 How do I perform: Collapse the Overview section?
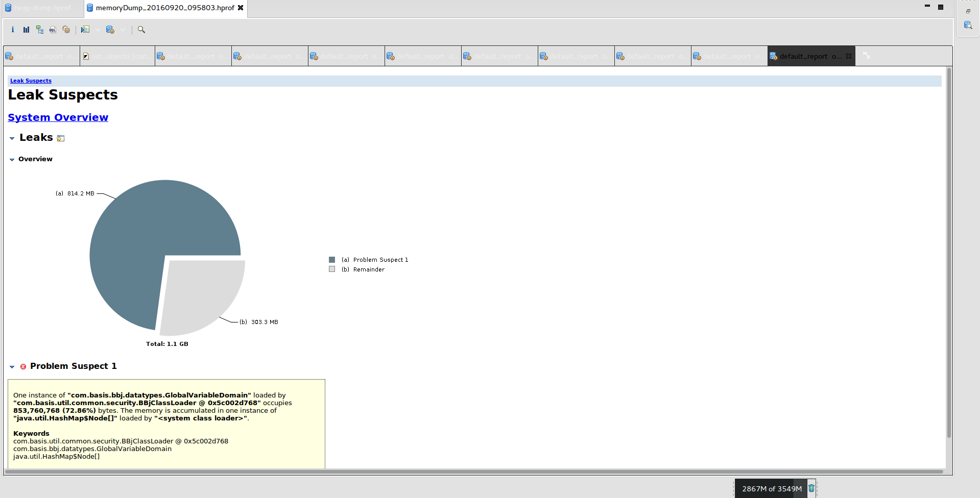pos(12,160)
